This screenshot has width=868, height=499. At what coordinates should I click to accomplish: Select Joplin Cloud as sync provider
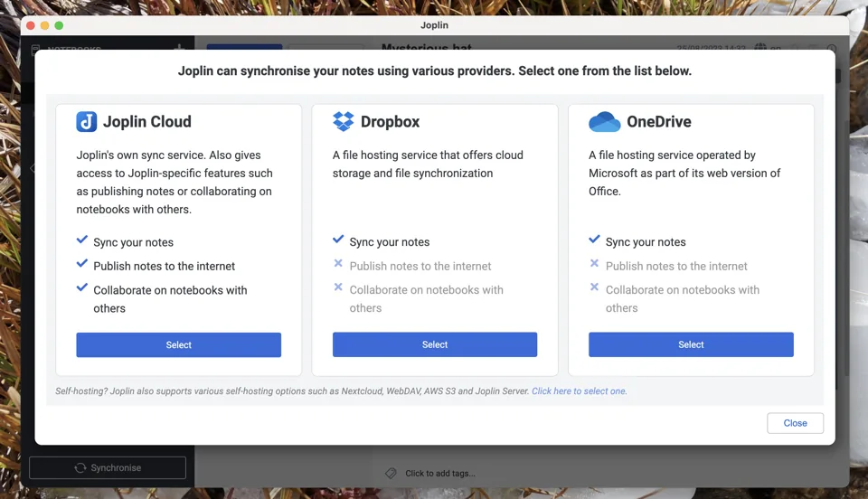178,344
